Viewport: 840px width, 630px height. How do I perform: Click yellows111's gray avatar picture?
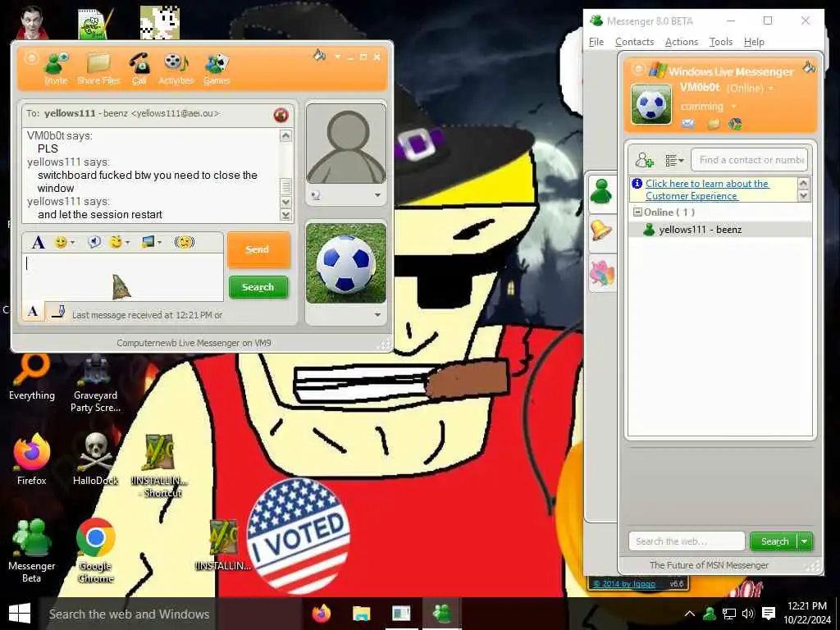point(346,144)
